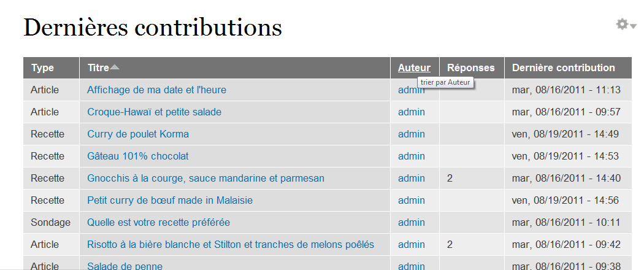Open "Petit curry de bœuf made in Malaisie"
The width and height of the screenshot is (644, 270).
[170, 201]
